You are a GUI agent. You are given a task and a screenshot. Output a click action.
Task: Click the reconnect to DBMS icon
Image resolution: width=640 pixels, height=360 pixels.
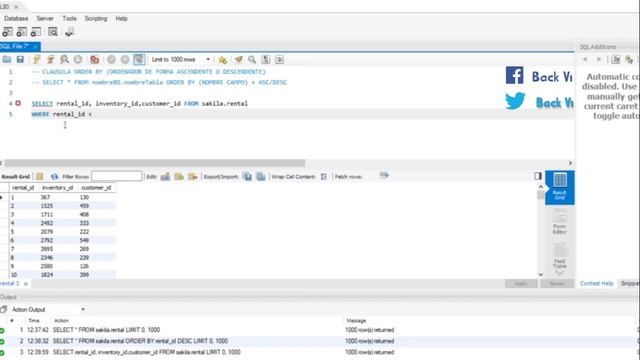69,32
